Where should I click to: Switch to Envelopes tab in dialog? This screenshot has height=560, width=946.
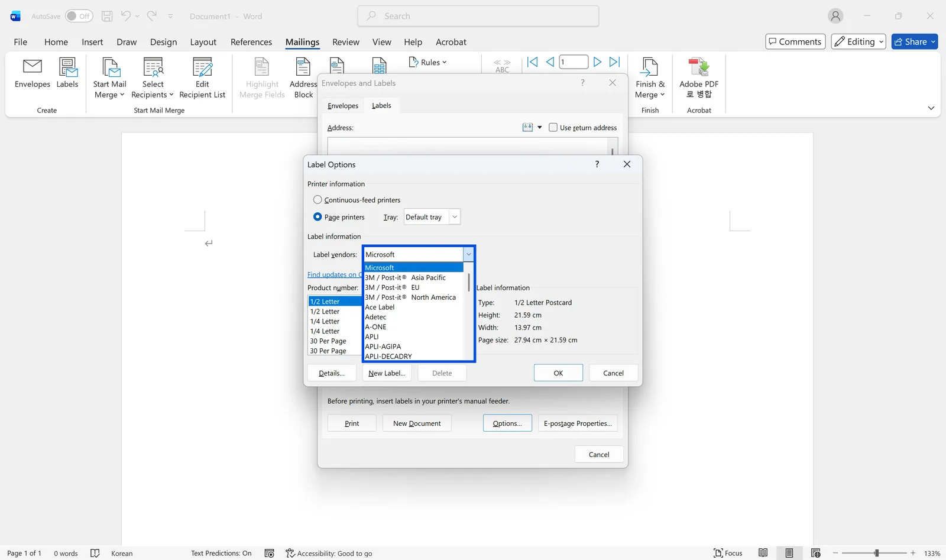pos(343,106)
